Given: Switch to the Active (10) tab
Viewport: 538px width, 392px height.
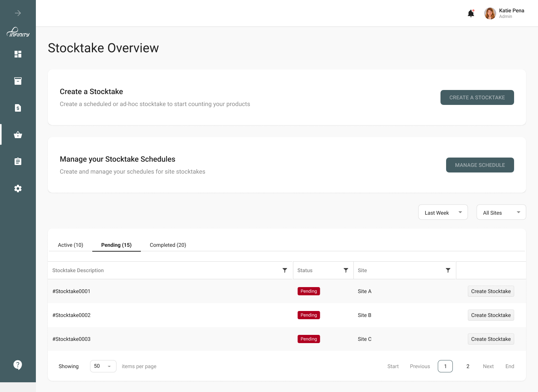Looking at the screenshot, I should coord(71,245).
